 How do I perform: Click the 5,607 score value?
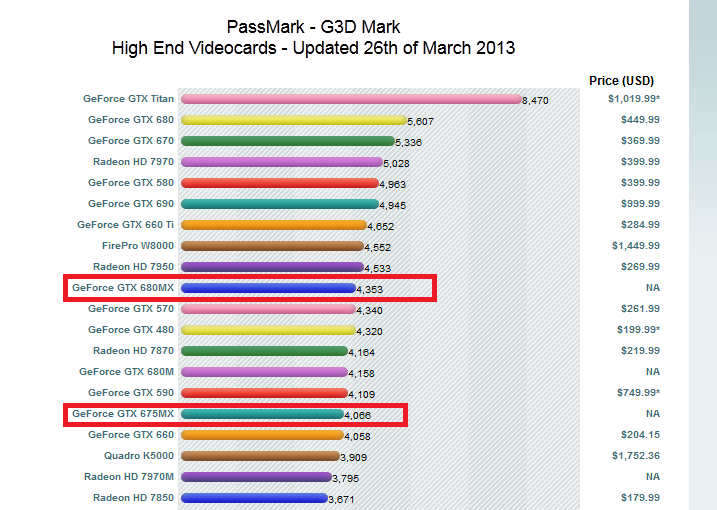(x=421, y=122)
